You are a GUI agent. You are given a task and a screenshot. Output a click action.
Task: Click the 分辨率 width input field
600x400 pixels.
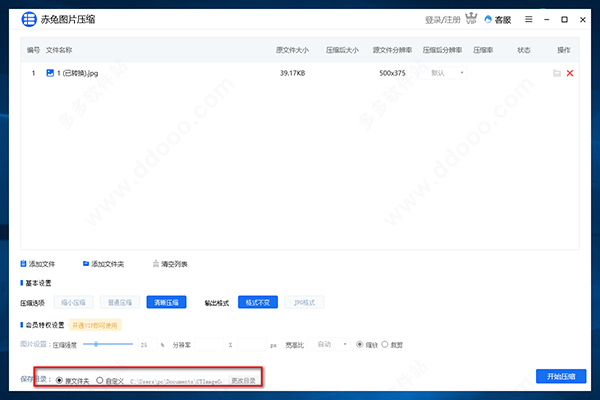(209, 344)
